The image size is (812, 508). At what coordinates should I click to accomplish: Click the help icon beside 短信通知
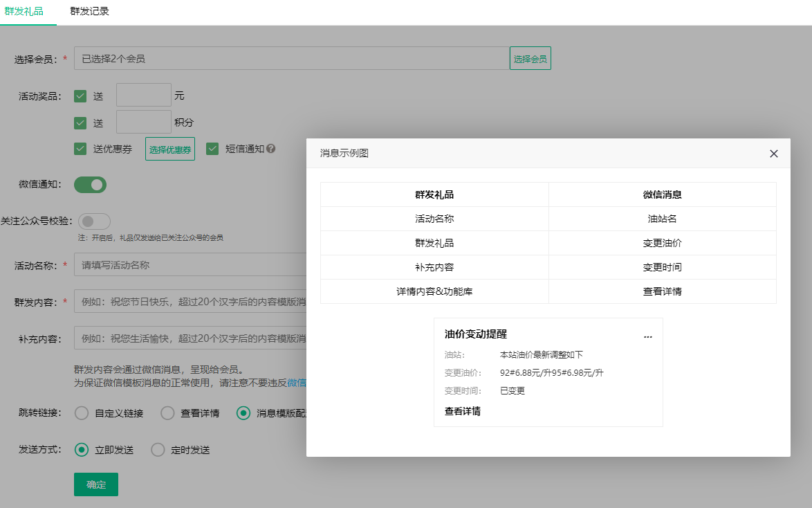[x=271, y=149]
